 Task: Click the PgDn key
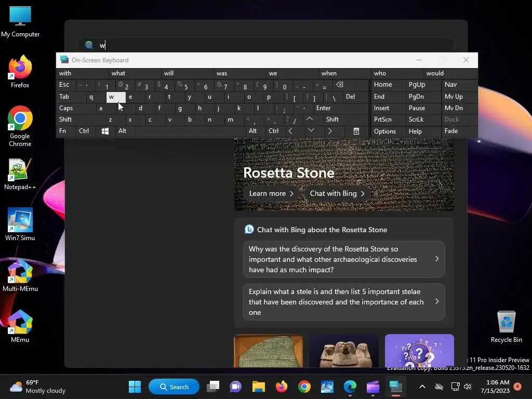423,97
